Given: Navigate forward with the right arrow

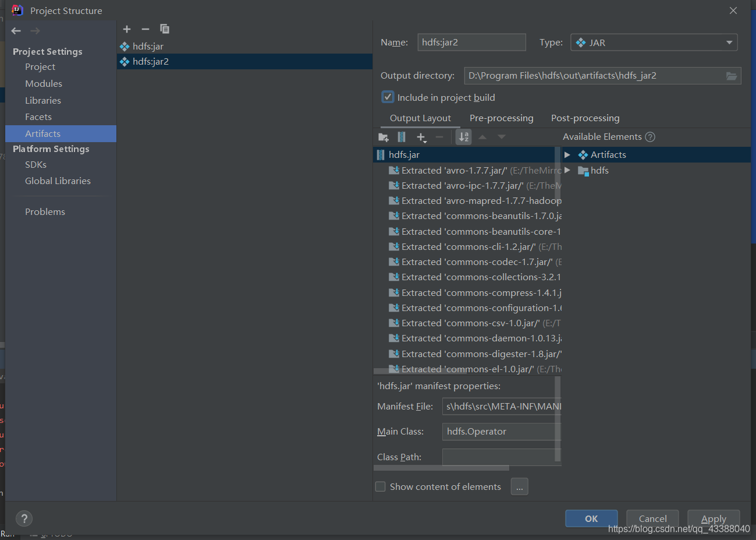Looking at the screenshot, I should (35, 31).
